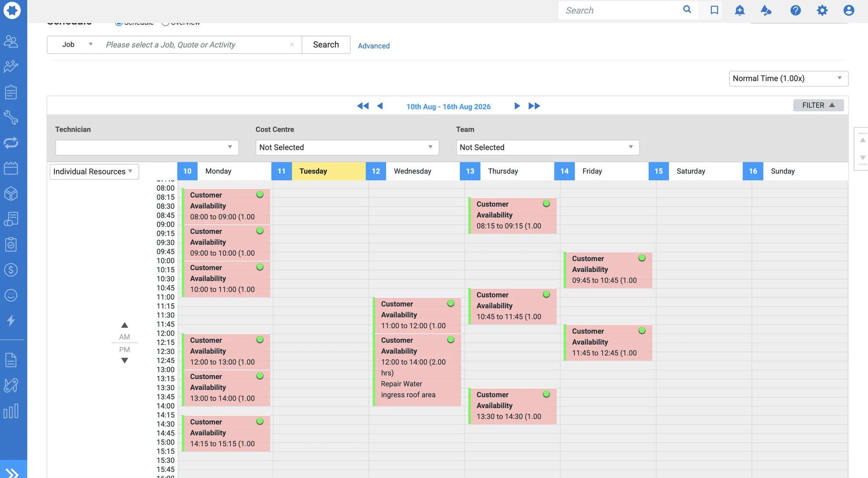Click the search magnifier icon
The height and width of the screenshot is (478, 868).
[x=687, y=9]
